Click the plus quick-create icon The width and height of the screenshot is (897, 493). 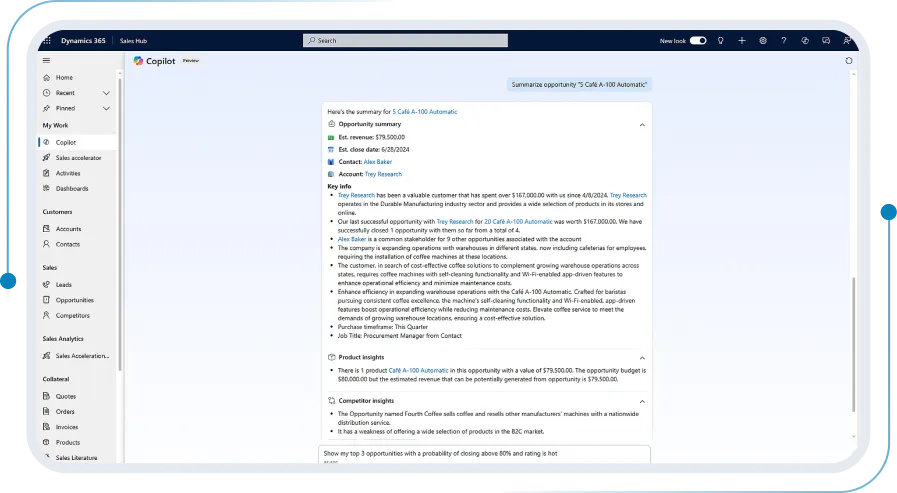[742, 41]
